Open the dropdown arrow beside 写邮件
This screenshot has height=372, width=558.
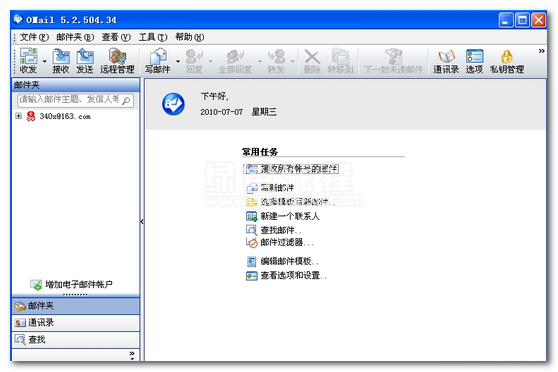coord(178,61)
